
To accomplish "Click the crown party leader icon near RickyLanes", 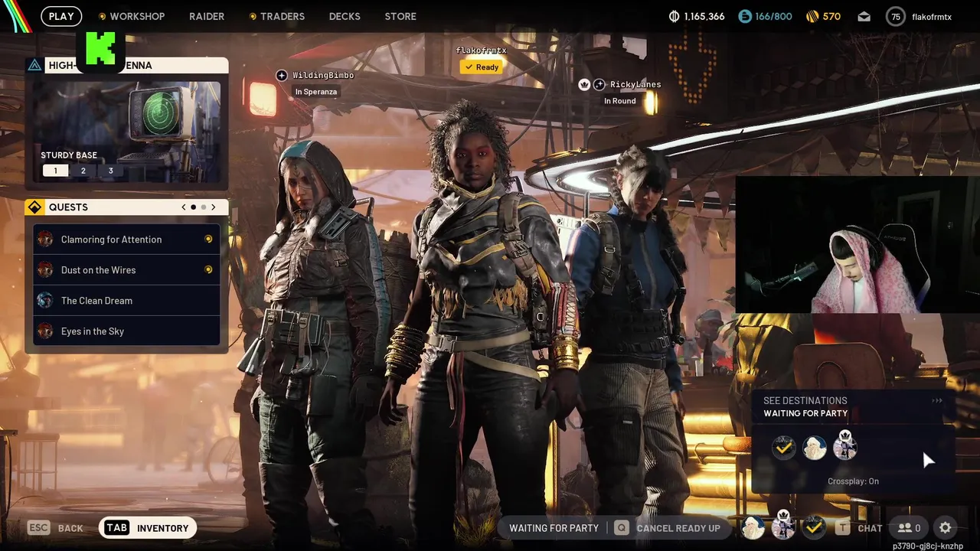I will (584, 84).
